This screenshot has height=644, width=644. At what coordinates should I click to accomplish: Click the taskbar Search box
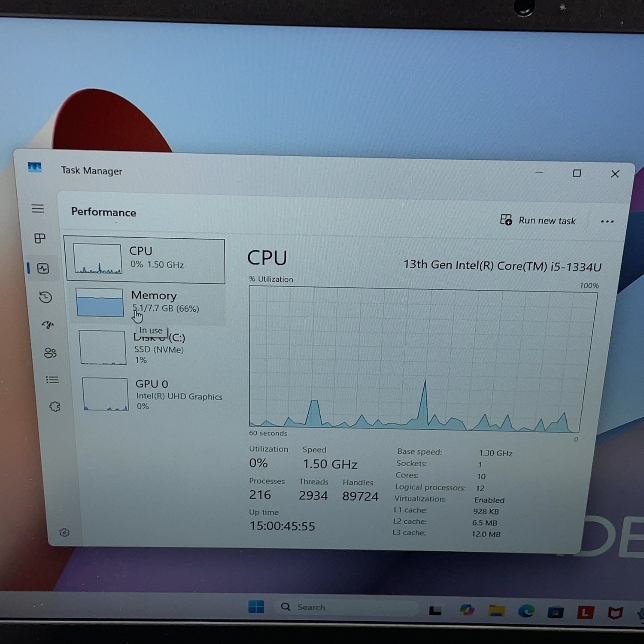coord(346,607)
